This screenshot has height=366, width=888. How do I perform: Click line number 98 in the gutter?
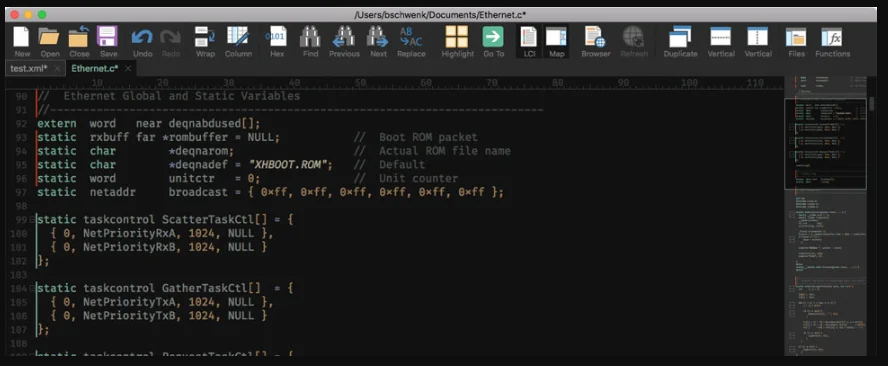pos(20,206)
